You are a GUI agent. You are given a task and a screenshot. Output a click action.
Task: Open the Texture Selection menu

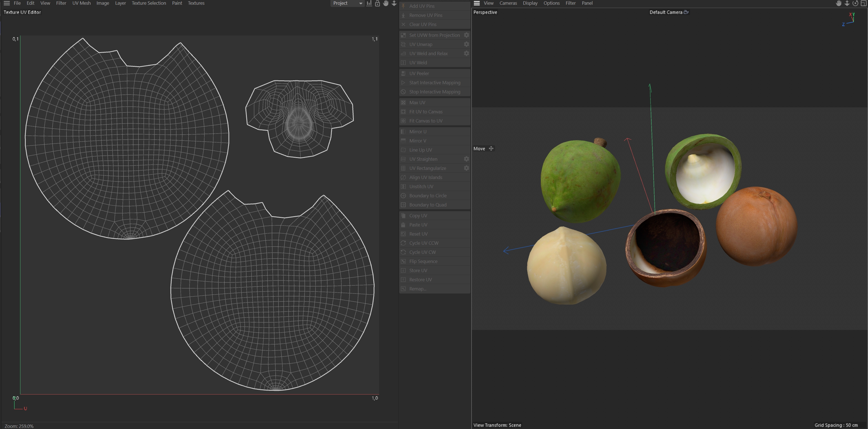148,3
